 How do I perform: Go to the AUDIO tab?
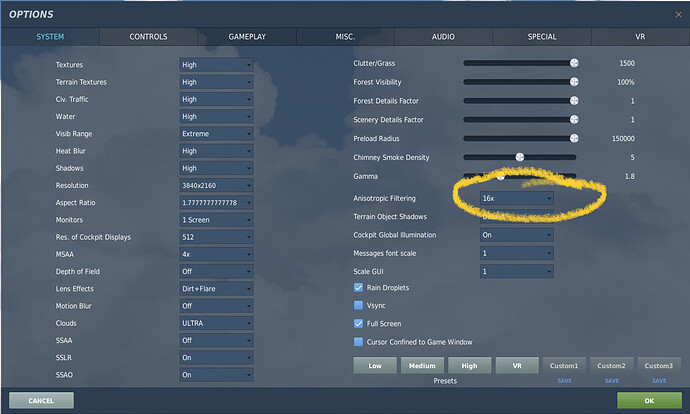(x=443, y=37)
